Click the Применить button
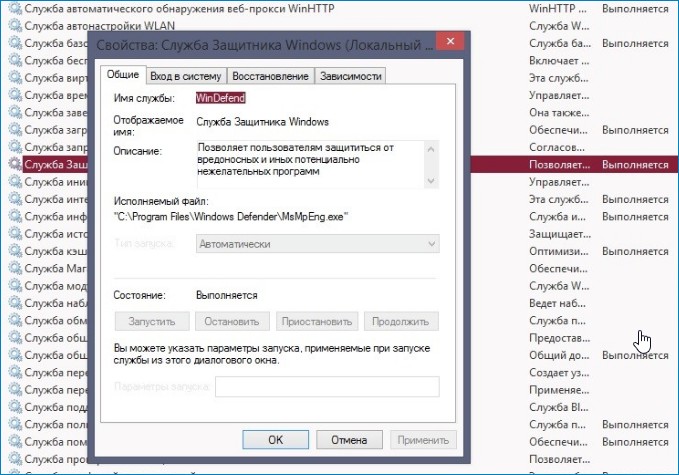The height and width of the screenshot is (475, 679). [420, 439]
